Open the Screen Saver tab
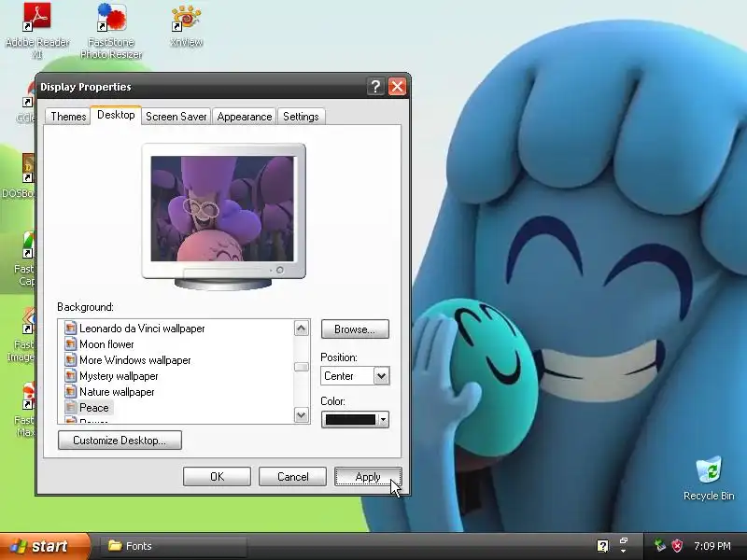Screen dimensions: 747x560 point(176,117)
